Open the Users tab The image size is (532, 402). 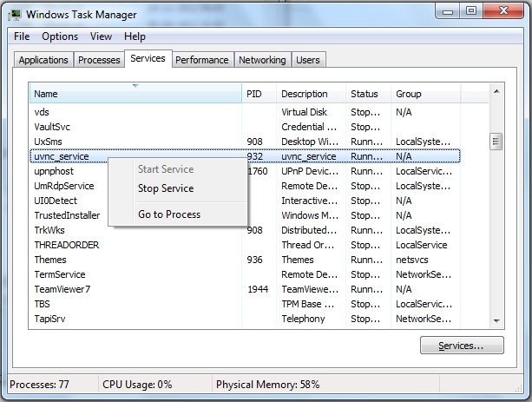308,60
